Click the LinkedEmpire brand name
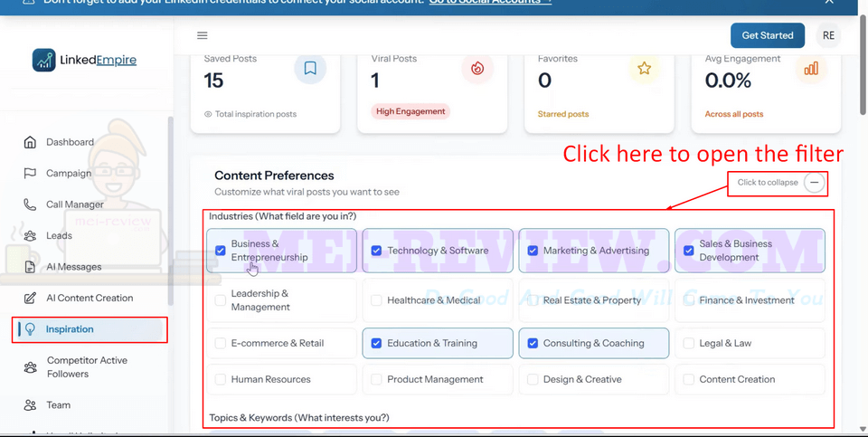This screenshot has height=437, width=868. pyautogui.click(x=98, y=60)
